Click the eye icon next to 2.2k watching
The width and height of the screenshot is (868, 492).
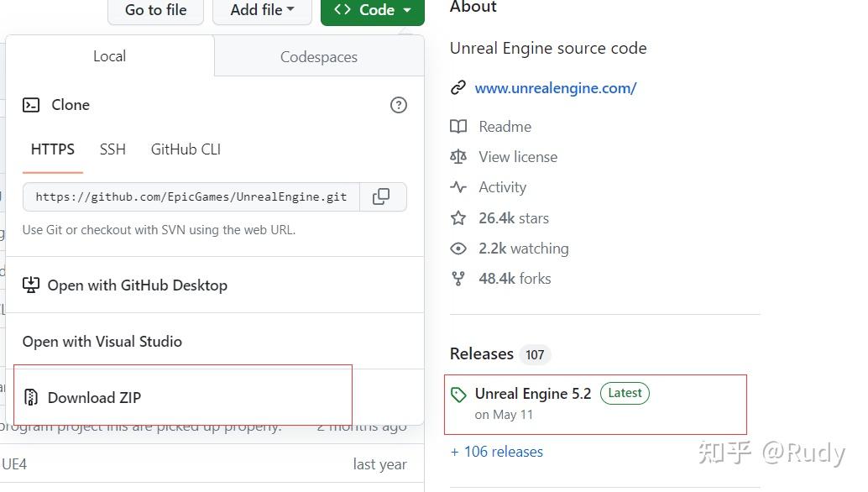[458, 249]
